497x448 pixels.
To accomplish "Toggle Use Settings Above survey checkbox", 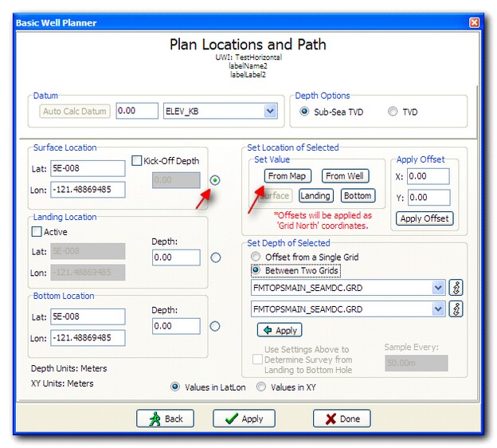I will click(257, 360).
